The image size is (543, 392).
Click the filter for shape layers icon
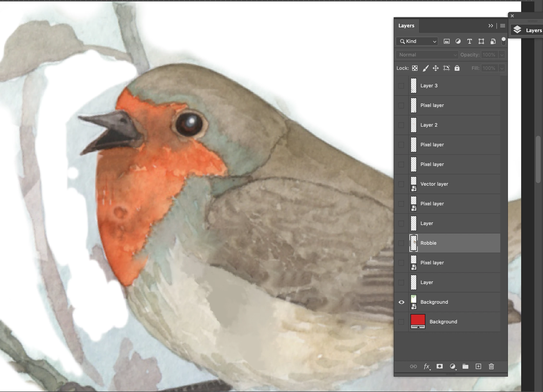click(481, 41)
